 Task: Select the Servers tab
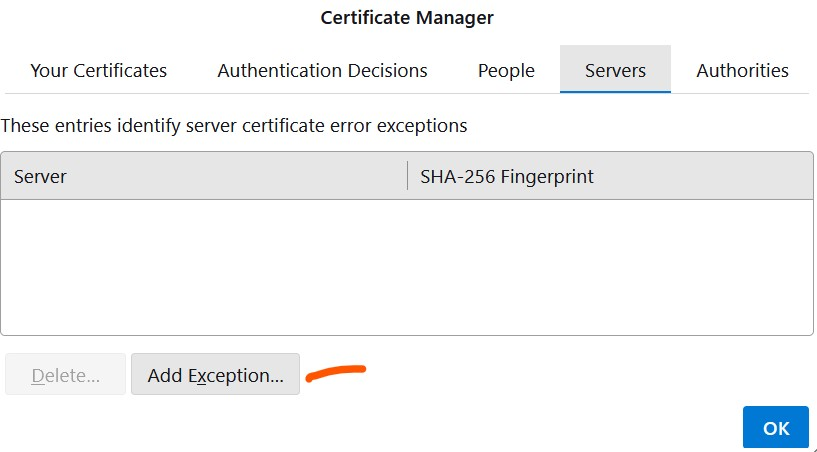coord(615,70)
